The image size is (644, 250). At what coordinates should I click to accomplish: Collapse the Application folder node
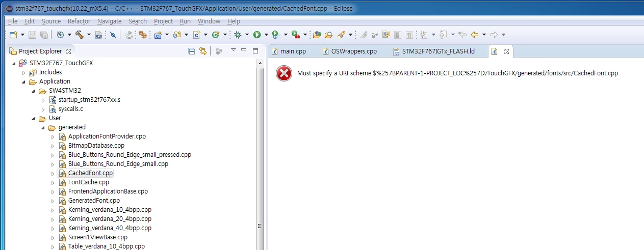pos(23,81)
